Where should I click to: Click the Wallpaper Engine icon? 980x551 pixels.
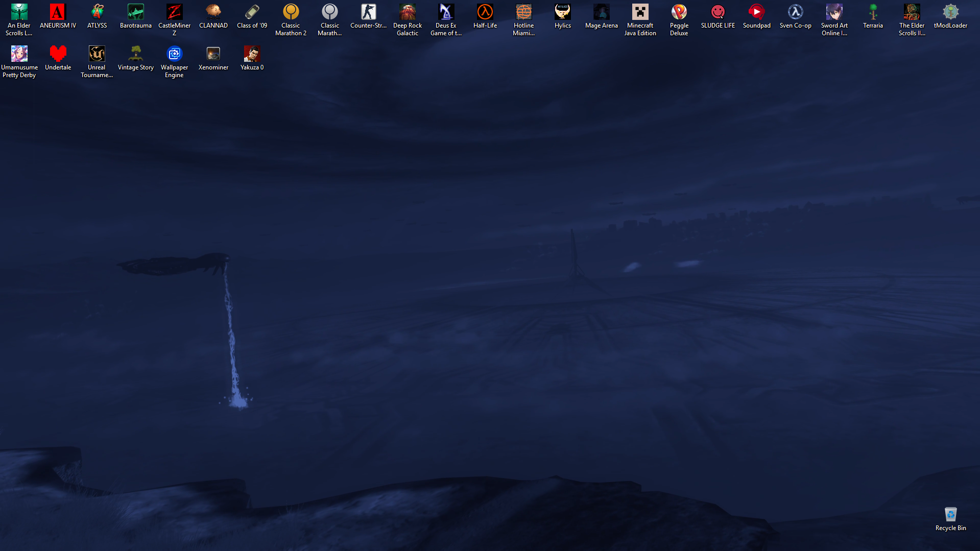(175, 62)
